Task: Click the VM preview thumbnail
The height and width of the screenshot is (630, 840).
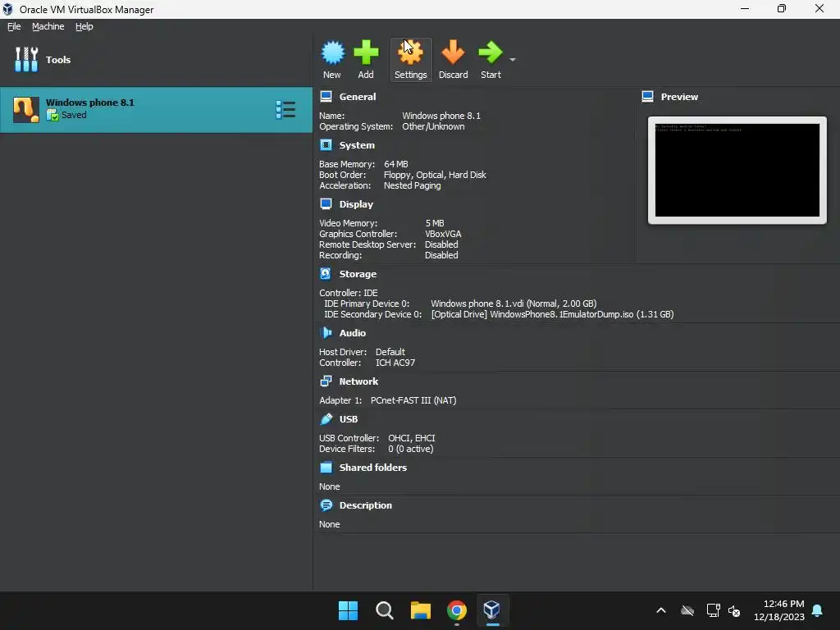Action: tap(737, 170)
